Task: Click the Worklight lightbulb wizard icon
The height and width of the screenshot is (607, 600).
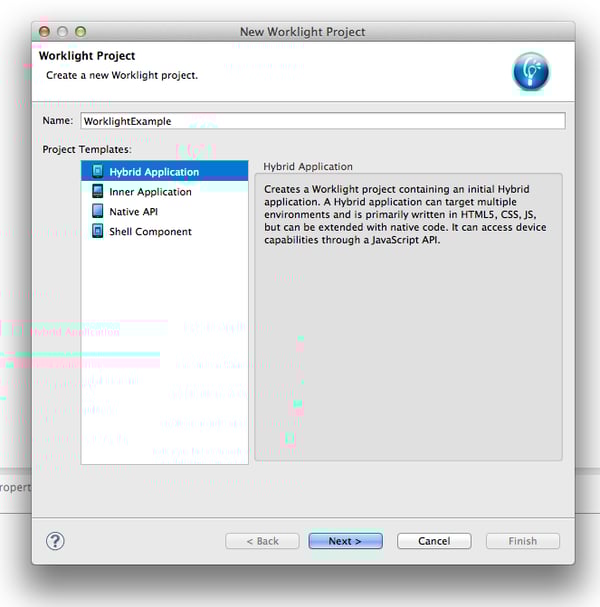Action: 531,72
